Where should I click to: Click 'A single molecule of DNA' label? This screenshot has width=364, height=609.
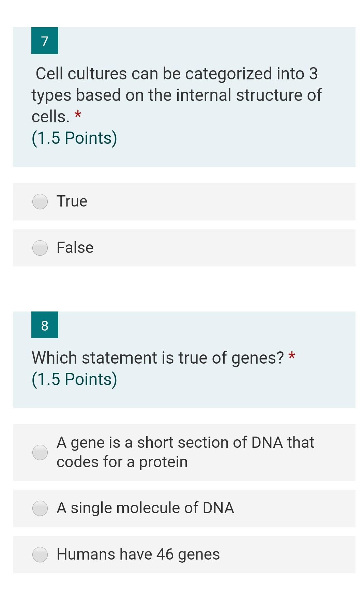point(145,508)
